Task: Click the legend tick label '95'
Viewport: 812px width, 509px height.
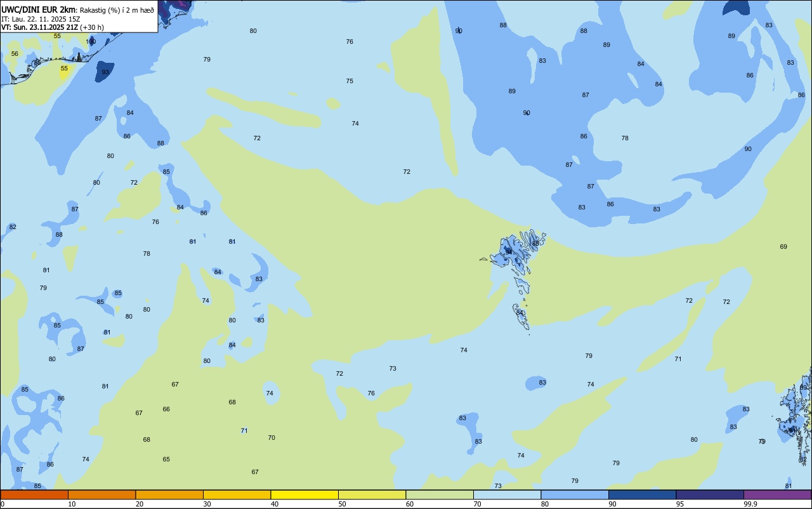Action: [x=680, y=504]
